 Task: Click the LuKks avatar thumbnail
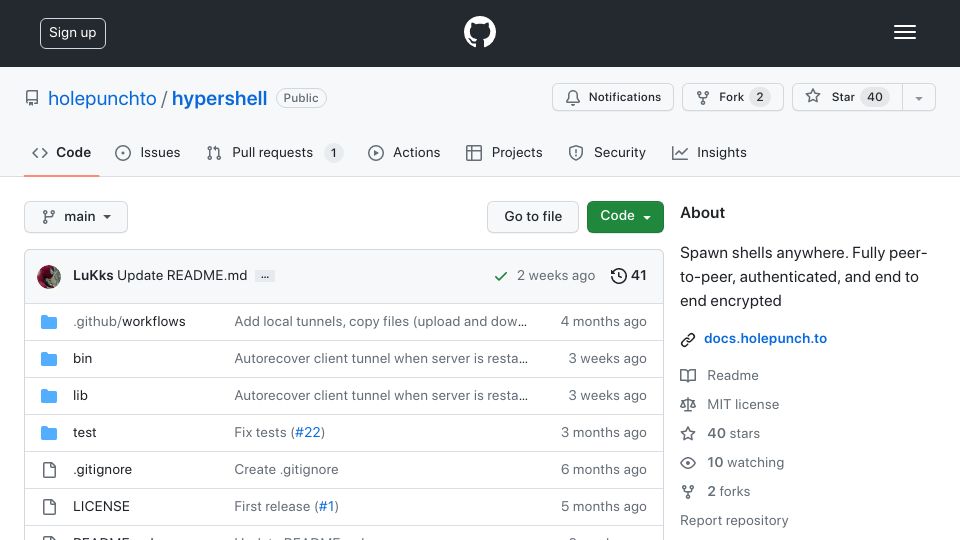click(x=49, y=277)
